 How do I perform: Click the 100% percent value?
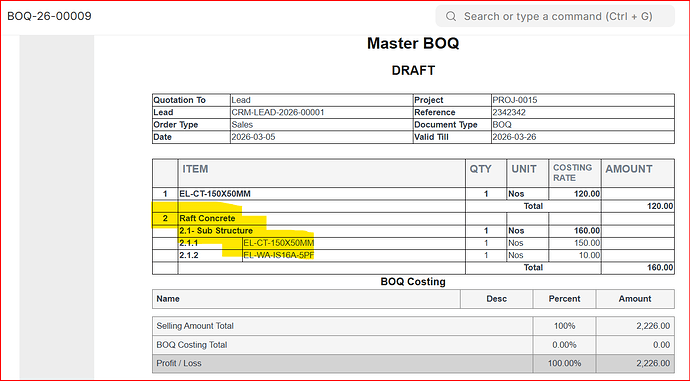point(564,326)
